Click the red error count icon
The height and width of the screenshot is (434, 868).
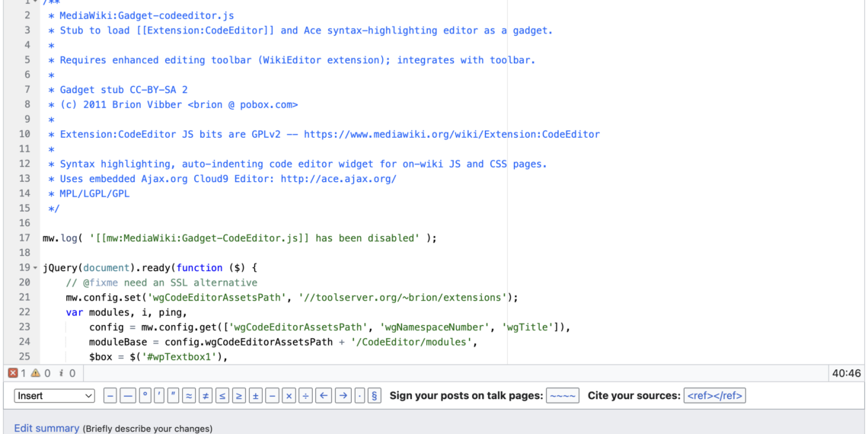(13, 373)
